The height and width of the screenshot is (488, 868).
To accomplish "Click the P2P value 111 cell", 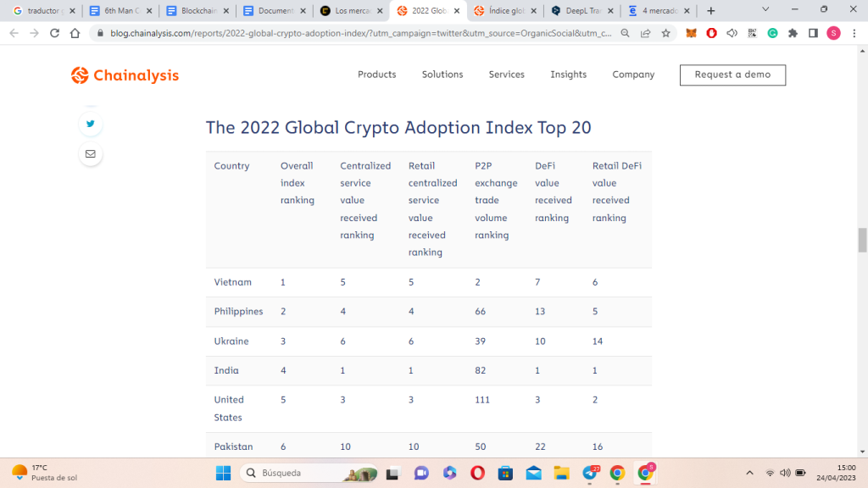I will point(482,400).
